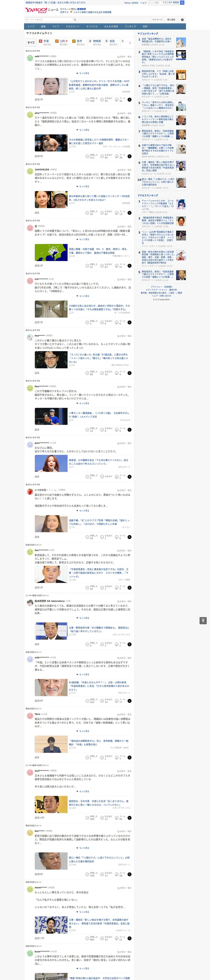Viewport: 210px width, 980px height.
Task: Click the 新規取得 link
Action: pos(82,9)
